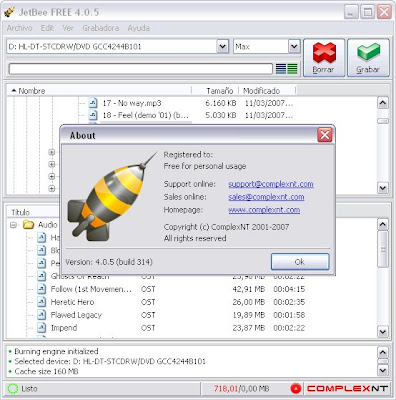Open the Max speed dropdown
Image resolution: width=396 pixels, height=400 pixels.
(x=294, y=47)
